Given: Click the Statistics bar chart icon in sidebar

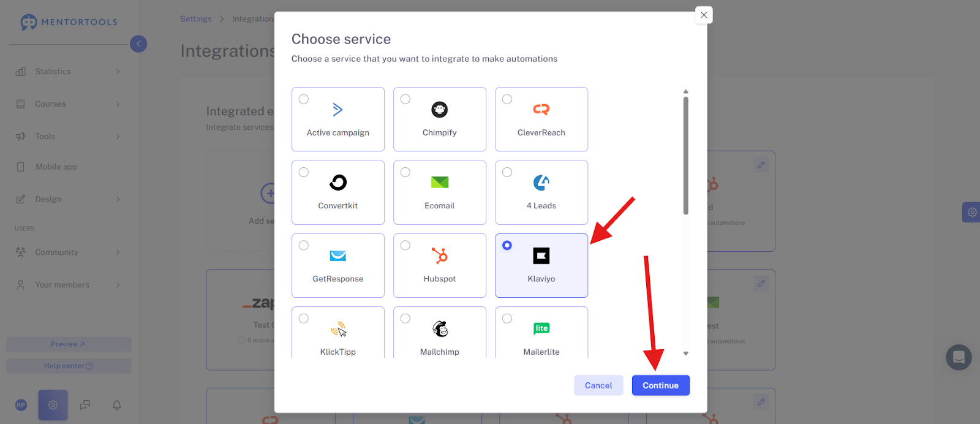Looking at the screenshot, I should [21, 72].
